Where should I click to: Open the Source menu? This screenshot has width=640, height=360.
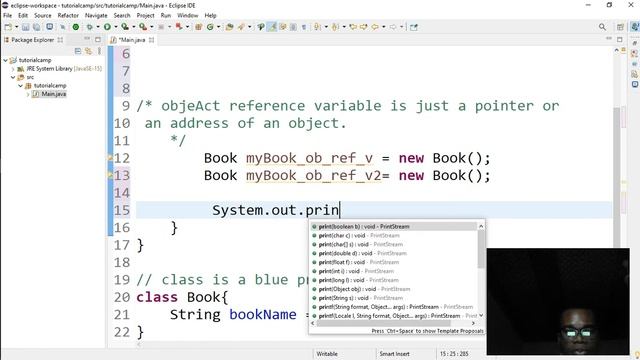pyautogui.click(x=43, y=16)
